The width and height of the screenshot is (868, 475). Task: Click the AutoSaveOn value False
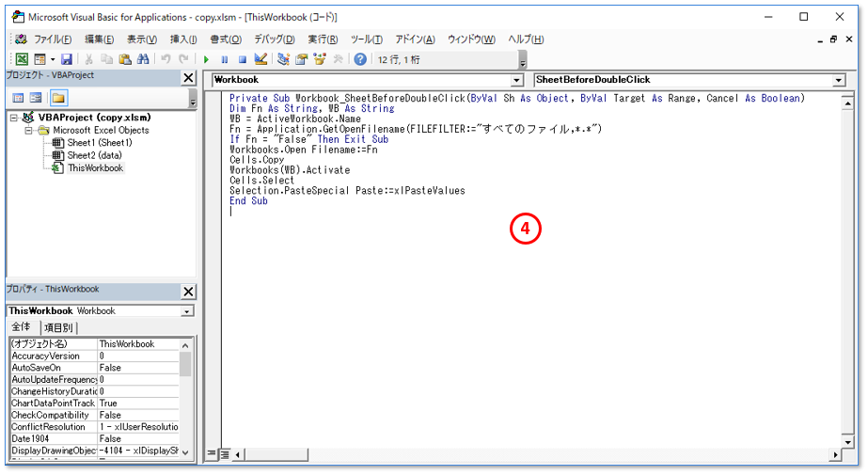pyautogui.click(x=138, y=368)
